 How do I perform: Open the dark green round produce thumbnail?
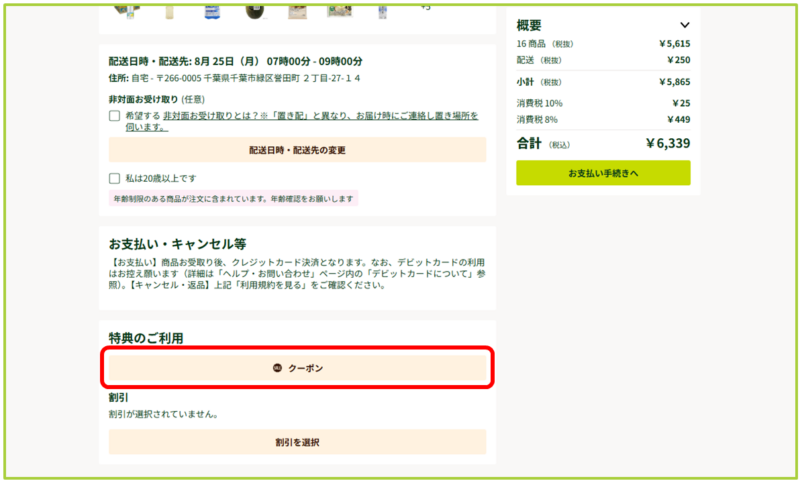coord(254,10)
